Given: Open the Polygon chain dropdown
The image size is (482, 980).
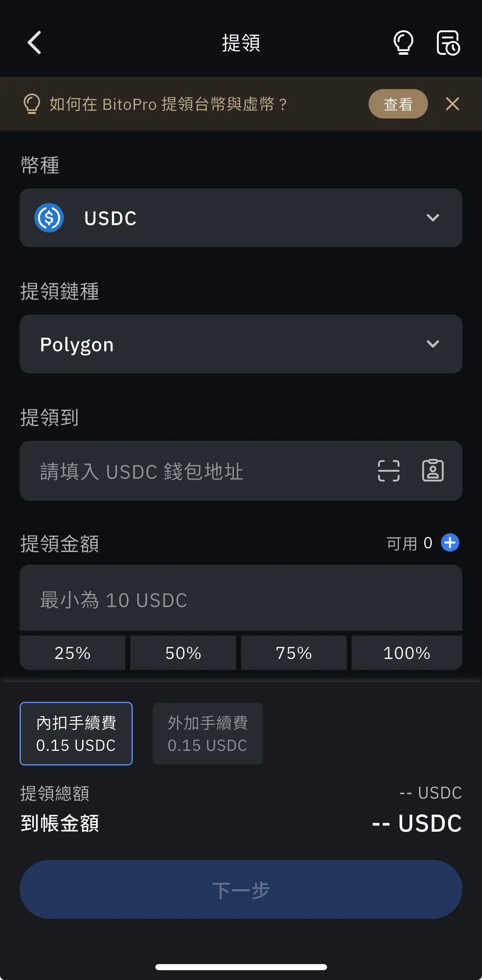Looking at the screenshot, I should (433, 344).
